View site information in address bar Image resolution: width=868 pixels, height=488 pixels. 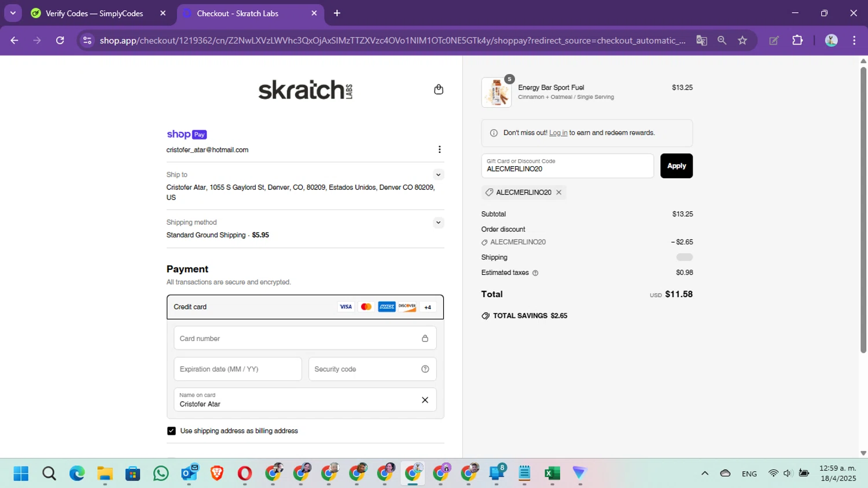click(87, 41)
